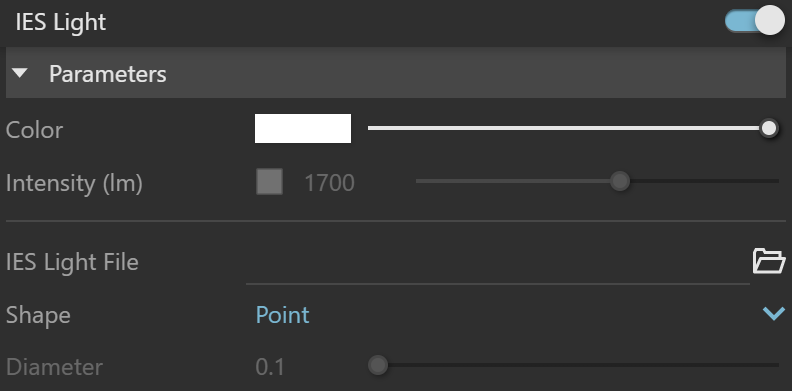
Task: Click the Color brightness slider handle
Action: 769,128
